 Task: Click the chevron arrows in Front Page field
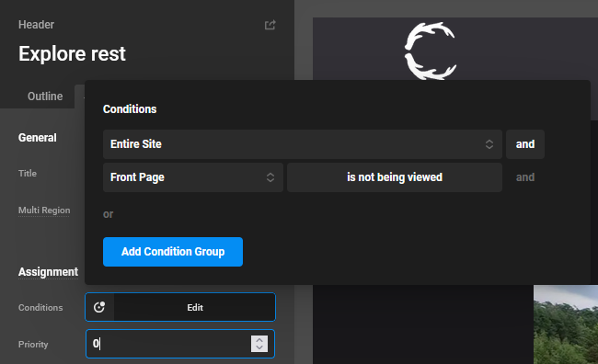[x=270, y=177]
